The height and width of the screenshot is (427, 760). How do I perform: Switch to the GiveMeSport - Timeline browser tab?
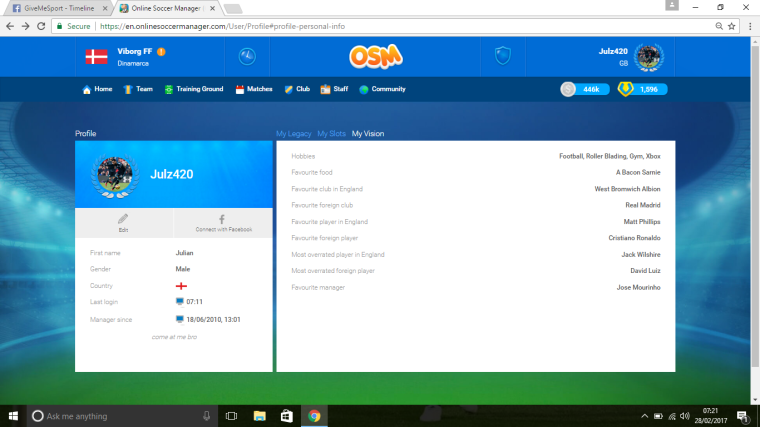click(x=58, y=8)
